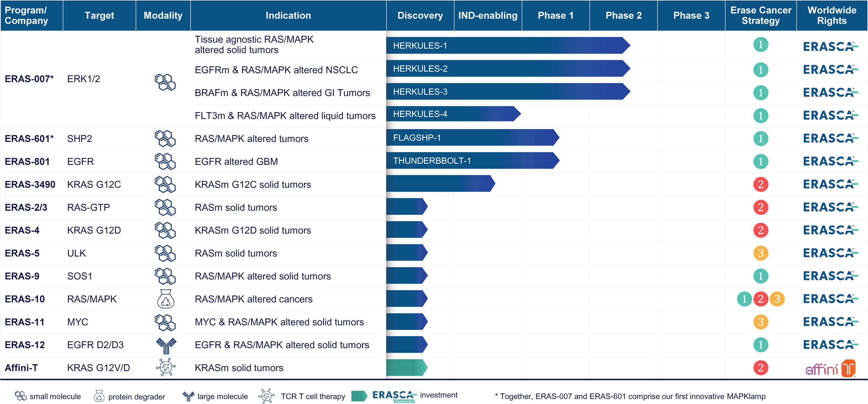
Task: Click the Erasca logo in the HERKULES-1 row
Action: [830, 46]
